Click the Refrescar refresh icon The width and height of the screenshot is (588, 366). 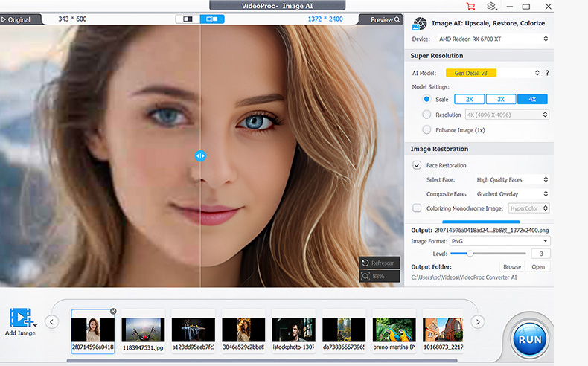(365, 263)
